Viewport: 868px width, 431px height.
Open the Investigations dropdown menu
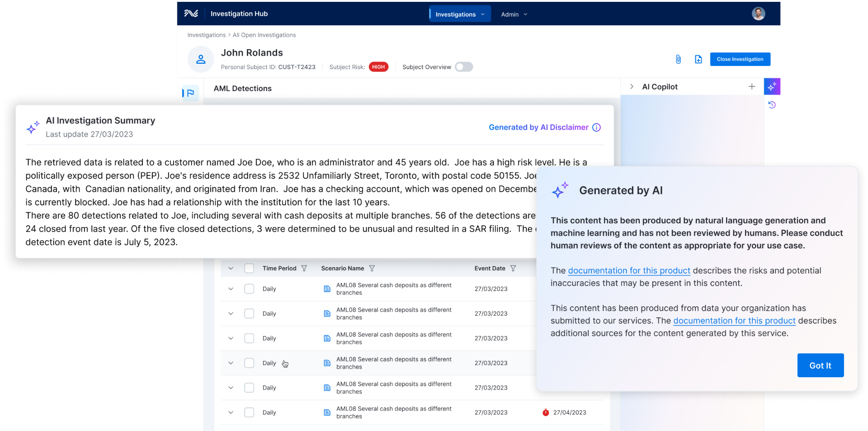(460, 14)
